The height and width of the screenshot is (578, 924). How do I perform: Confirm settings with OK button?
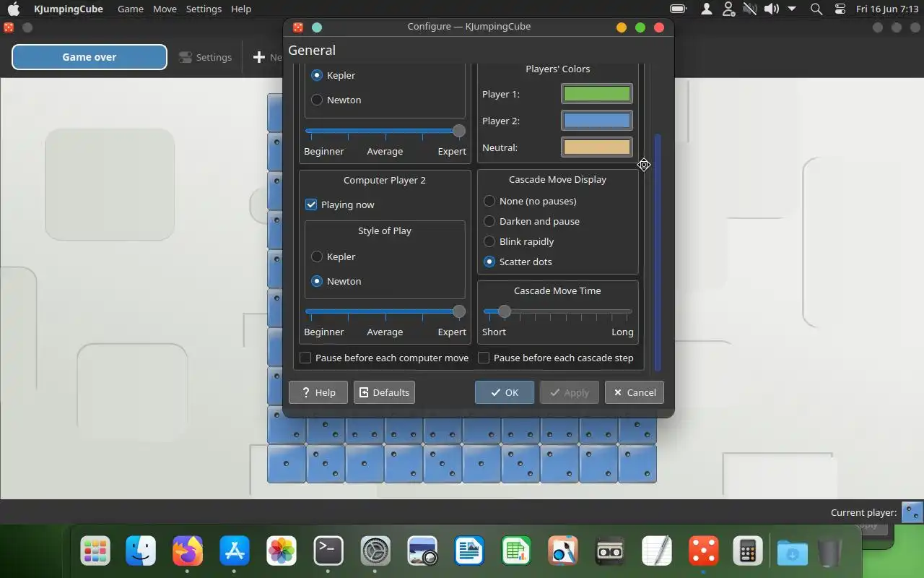click(x=505, y=392)
